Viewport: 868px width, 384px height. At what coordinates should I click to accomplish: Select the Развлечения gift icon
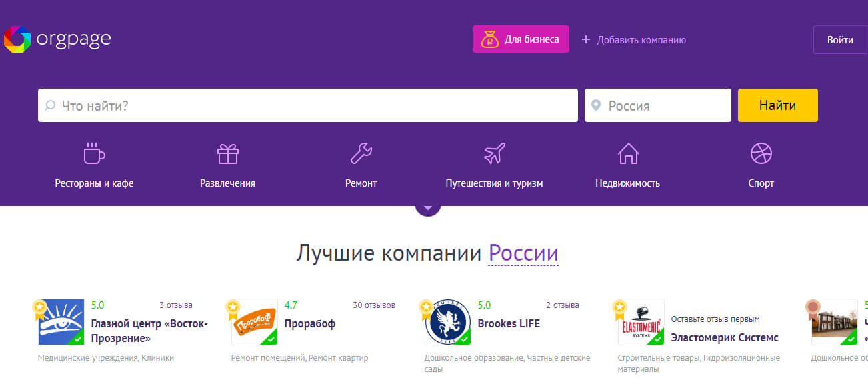[227, 154]
